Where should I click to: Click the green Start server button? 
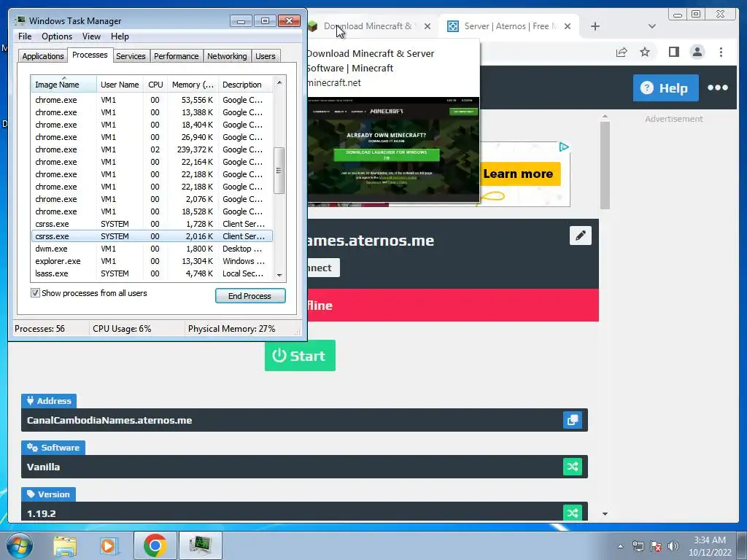(x=300, y=355)
